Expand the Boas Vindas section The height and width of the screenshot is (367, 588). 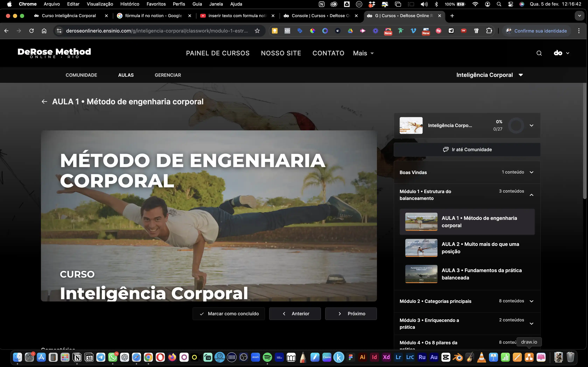[531, 172]
